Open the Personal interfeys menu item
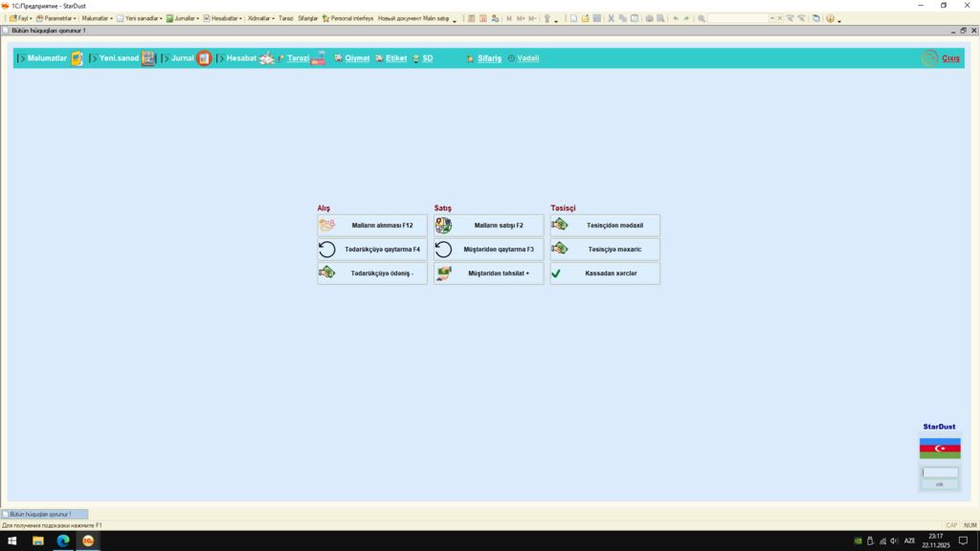Viewport: 980px width, 551px height. [347, 18]
